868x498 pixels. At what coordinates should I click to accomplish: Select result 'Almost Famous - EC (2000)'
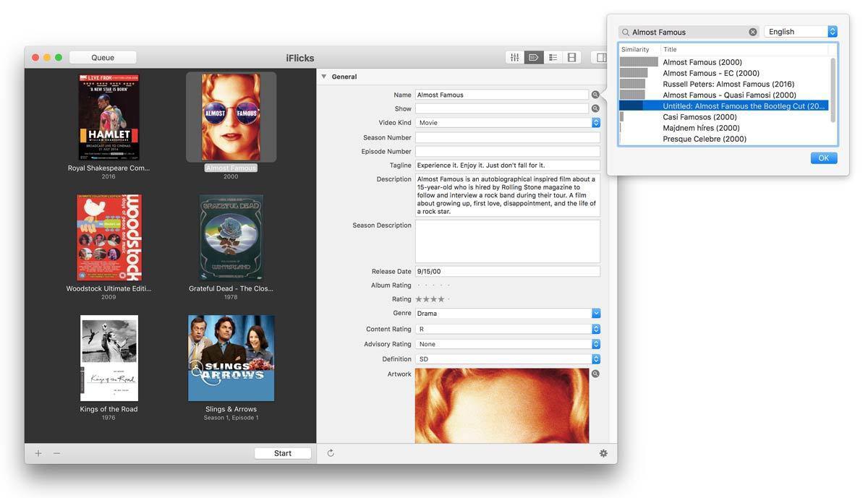724,73
